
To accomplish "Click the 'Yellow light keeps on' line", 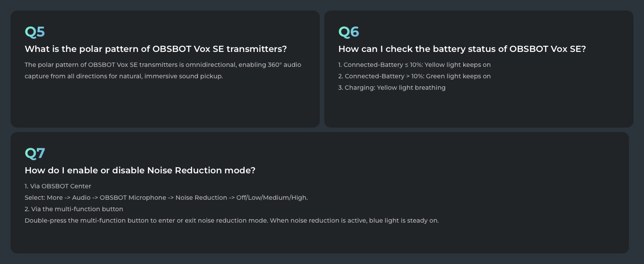I will (x=414, y=65).
